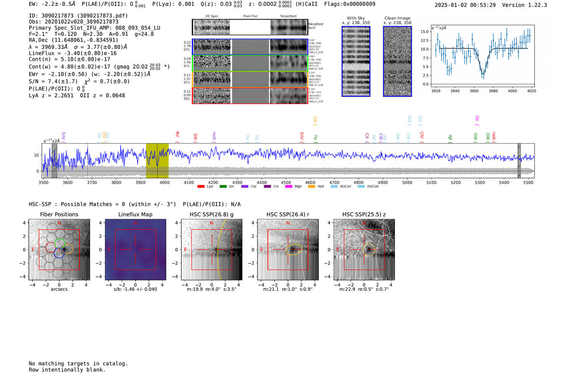The height and width of the screenshot is (392, 576).
Task: Open the HSC SSP(26.4) r image
Action: [288, 250]
